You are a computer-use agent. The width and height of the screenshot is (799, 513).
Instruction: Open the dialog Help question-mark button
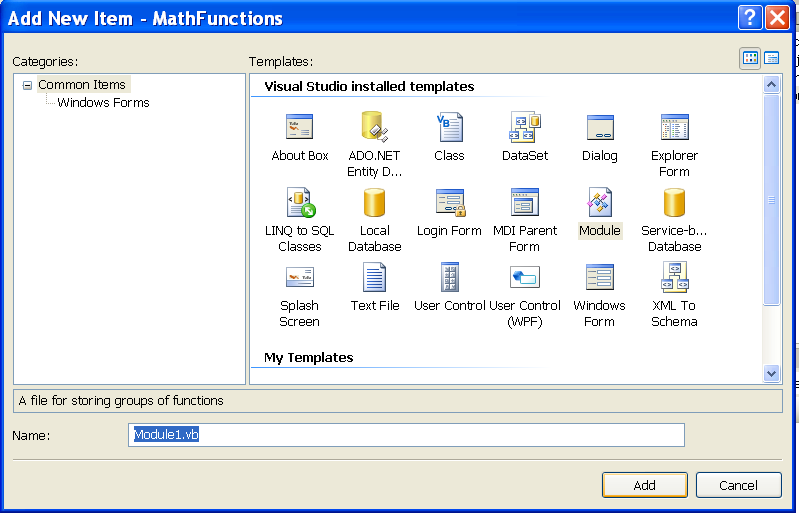(750, 18)
